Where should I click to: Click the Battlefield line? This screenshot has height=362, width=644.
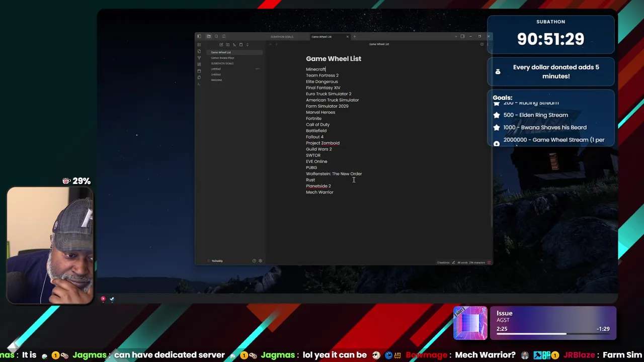click(316, 131)
